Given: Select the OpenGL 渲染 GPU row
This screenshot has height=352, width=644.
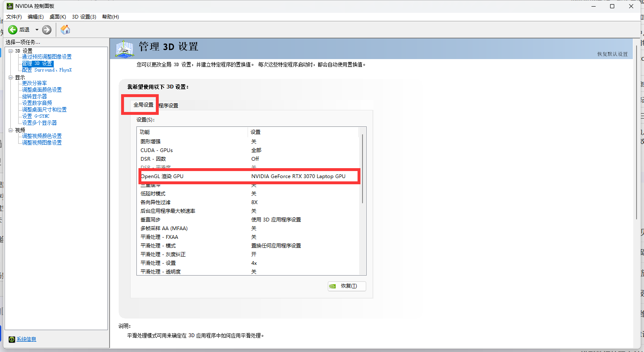Looking at the screenshot, I should click(248, 176).
